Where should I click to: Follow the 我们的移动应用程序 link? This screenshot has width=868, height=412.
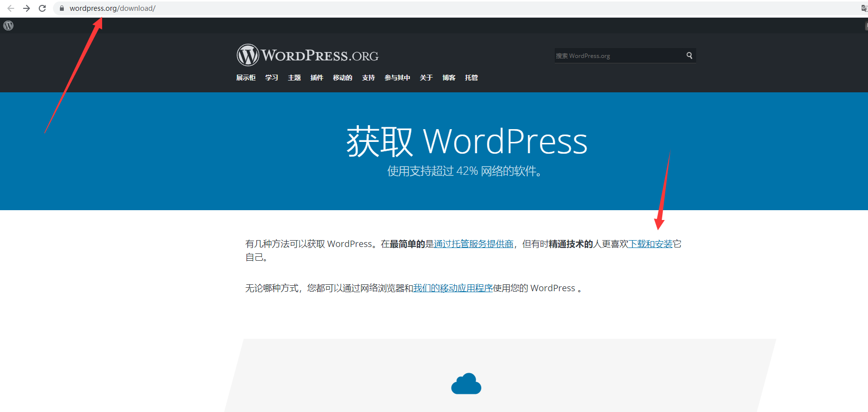tap(453, 288)
